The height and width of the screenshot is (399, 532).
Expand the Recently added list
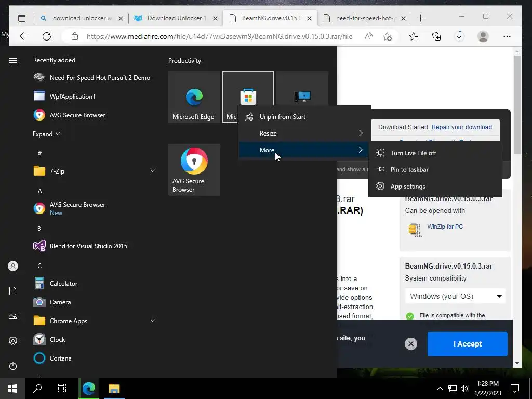coord(46,134)
